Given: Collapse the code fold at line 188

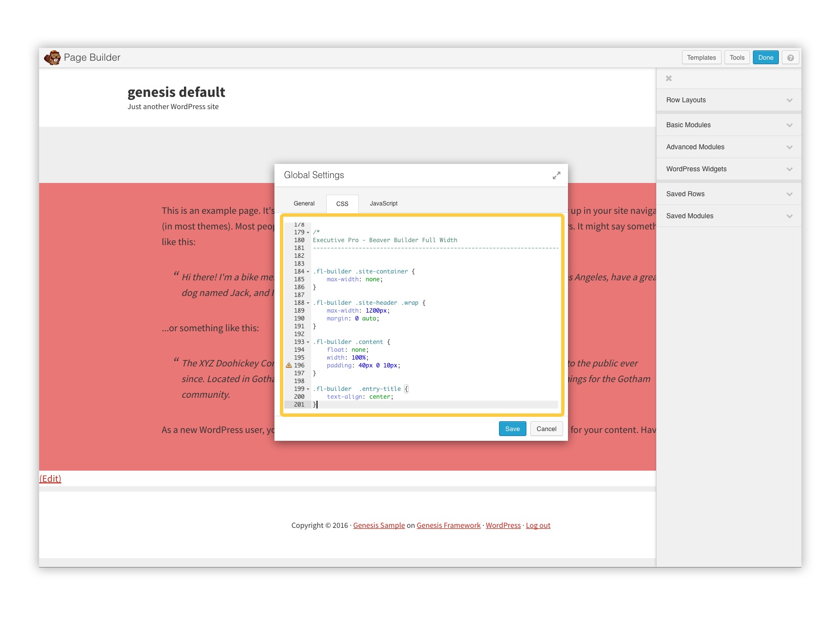Looking at the screenshot, I should click(x=308, y=303).
